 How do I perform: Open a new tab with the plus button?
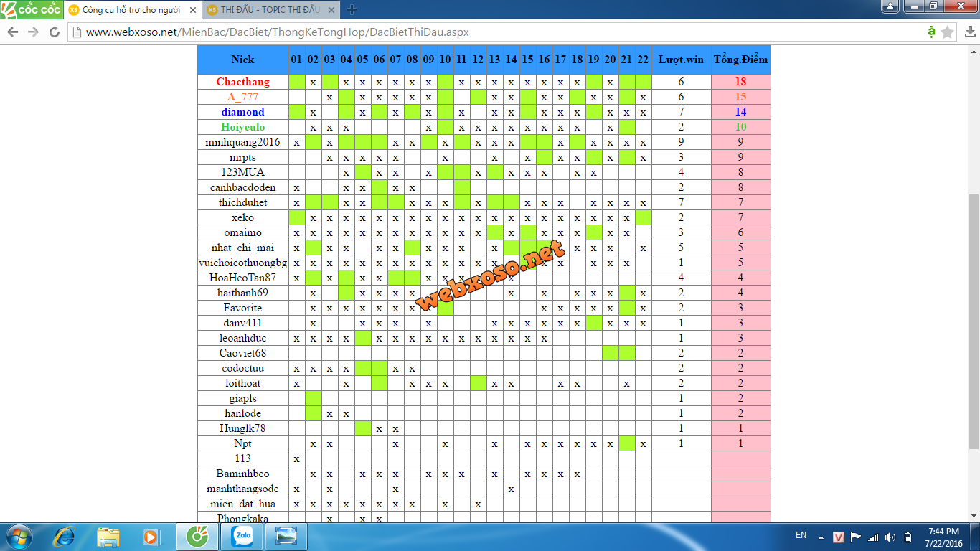click(x=352, y=10)
